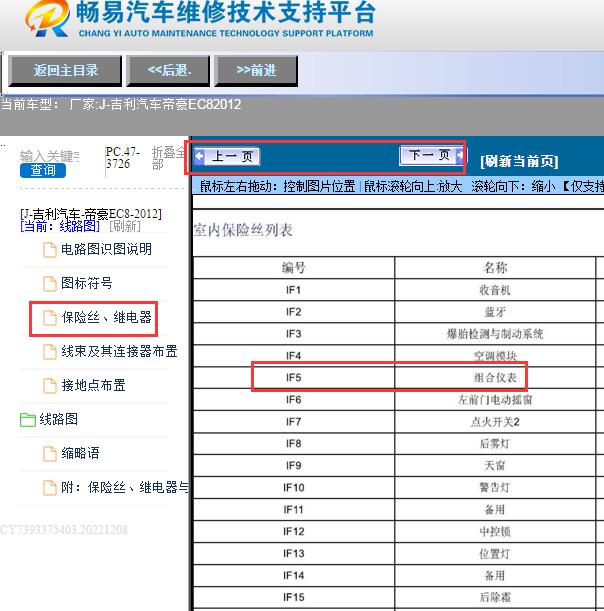Select the IF2 cell
604x611 pixels.
click(x=293, y=312)
